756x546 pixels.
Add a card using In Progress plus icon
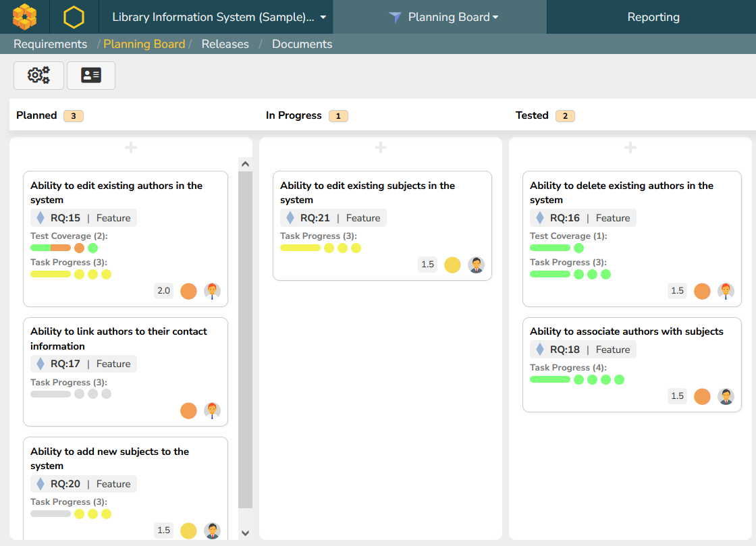pyautogui.click(x=381, y=148)
